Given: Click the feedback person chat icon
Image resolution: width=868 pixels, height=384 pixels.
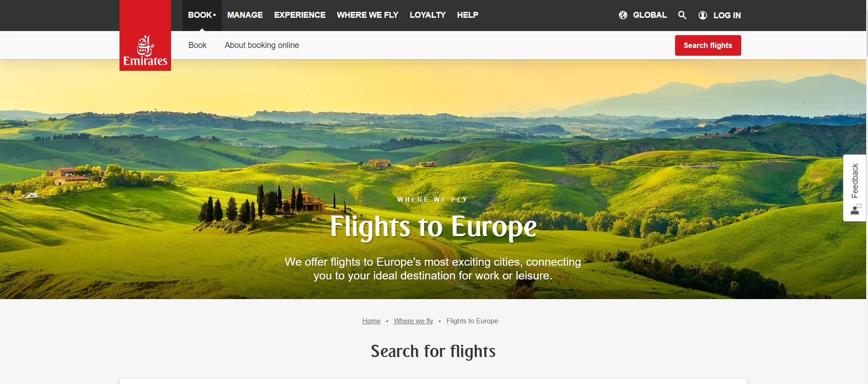Looking at the screenshot, I should click(x=855, y=210).
